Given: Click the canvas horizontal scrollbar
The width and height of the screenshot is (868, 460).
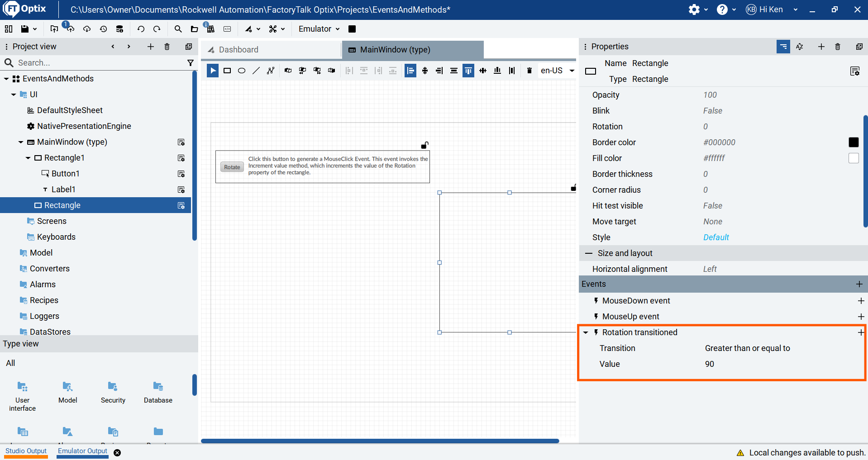Looking at the screenshot, I should tap(380, 441).
